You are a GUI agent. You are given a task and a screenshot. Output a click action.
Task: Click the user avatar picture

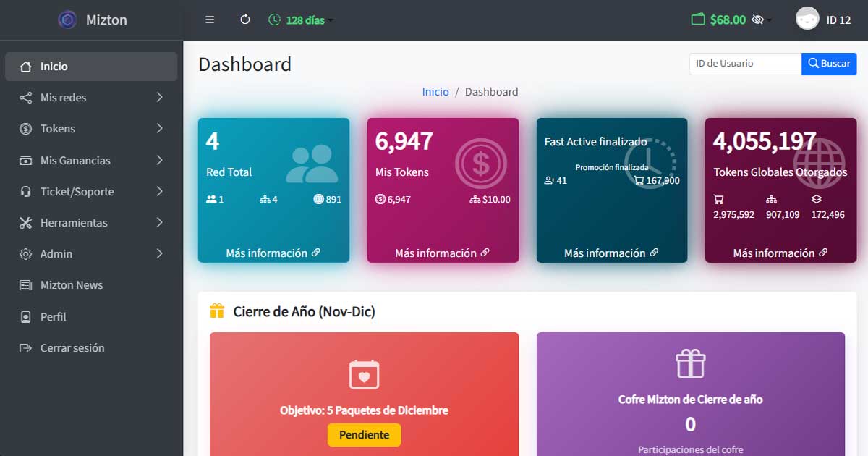click(x=807, y=20)
